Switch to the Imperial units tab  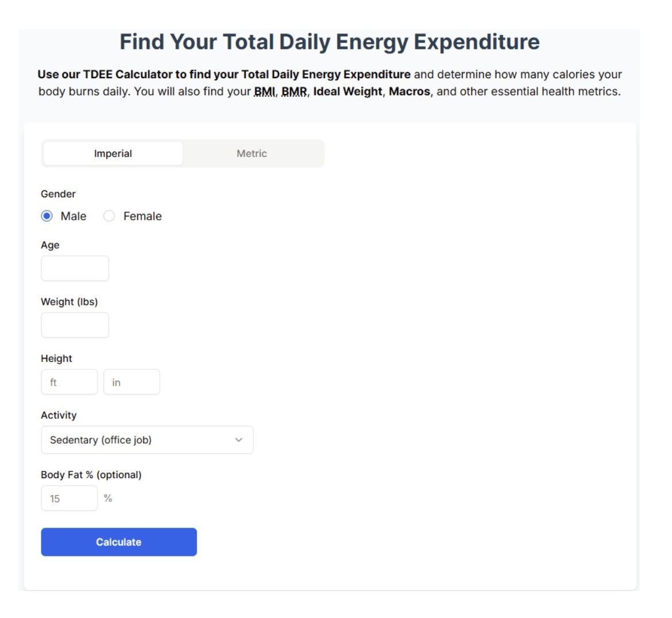[x=113, y=154]
